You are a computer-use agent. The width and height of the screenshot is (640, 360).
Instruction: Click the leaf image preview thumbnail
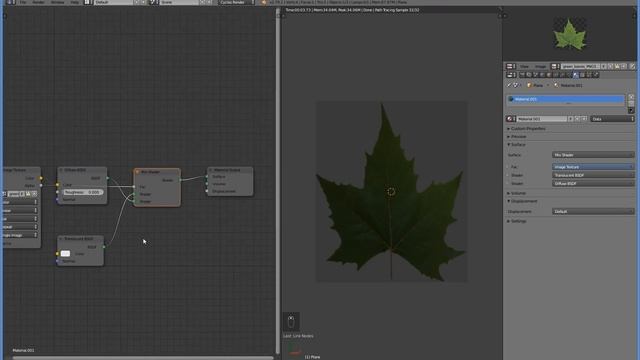pyautogui.click(x=570, y=35)
